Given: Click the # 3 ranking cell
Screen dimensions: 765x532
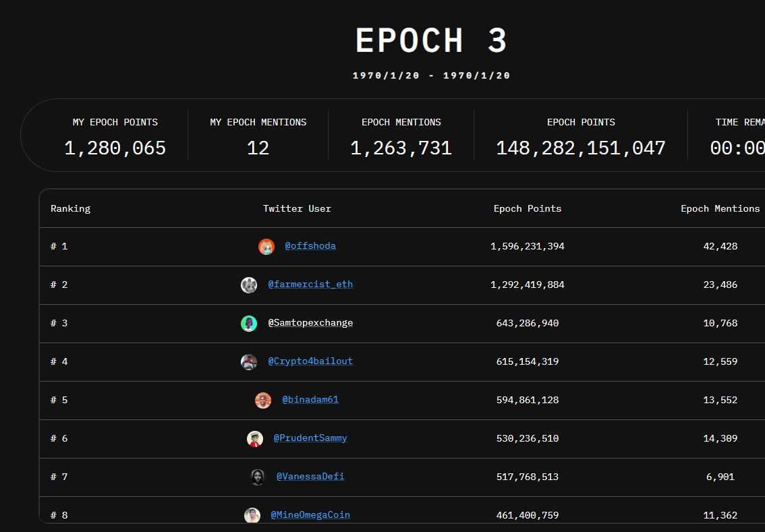Looking at the screenshot, I should [x=59, y=323].
